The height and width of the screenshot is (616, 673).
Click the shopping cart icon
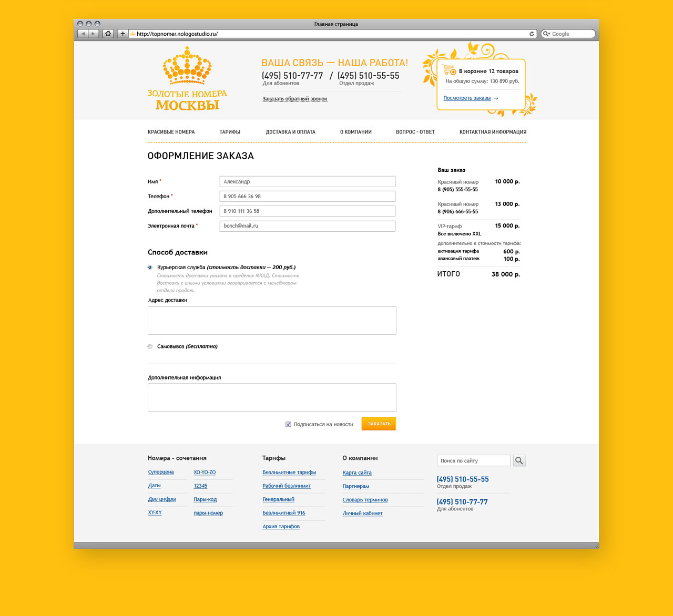(x=449, y=70)
